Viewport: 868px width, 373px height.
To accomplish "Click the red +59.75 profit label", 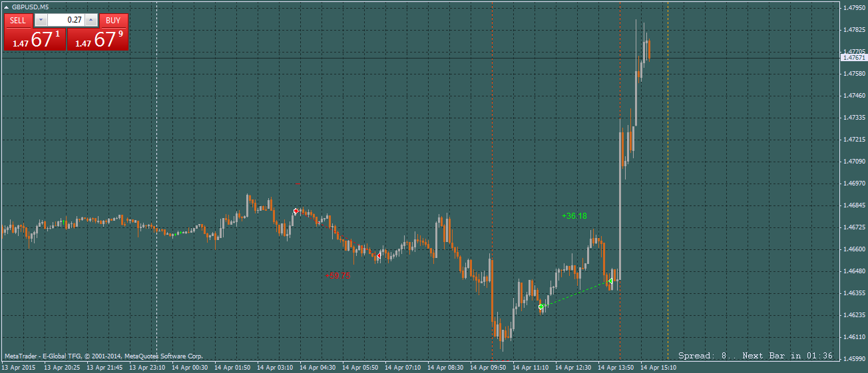I will [338, 275].
